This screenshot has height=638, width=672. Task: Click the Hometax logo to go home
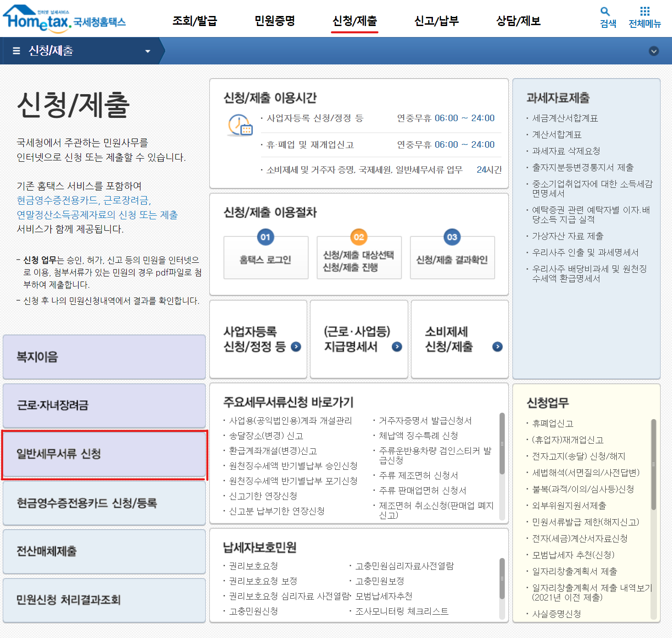click(64, 19)
